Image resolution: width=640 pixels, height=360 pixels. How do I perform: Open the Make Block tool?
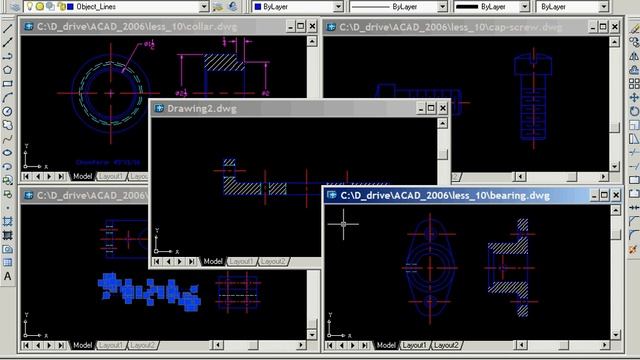(x=7, y=194)
